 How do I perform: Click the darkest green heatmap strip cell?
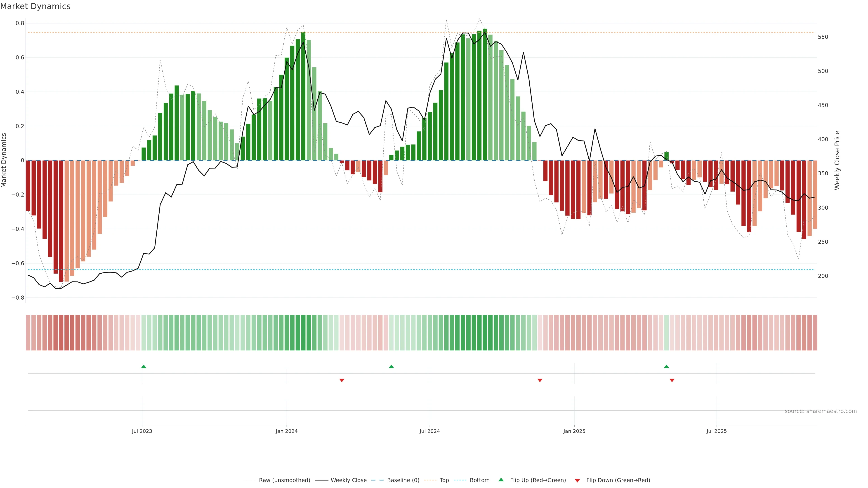tap(485, 332)
